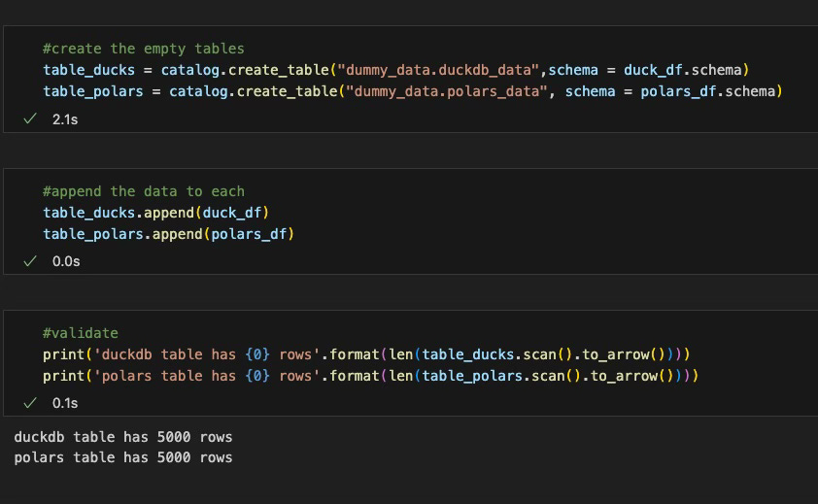Click the 2.1s execution time
The width and height of the screenshot is (818, 504).
(x=65, y=119)
